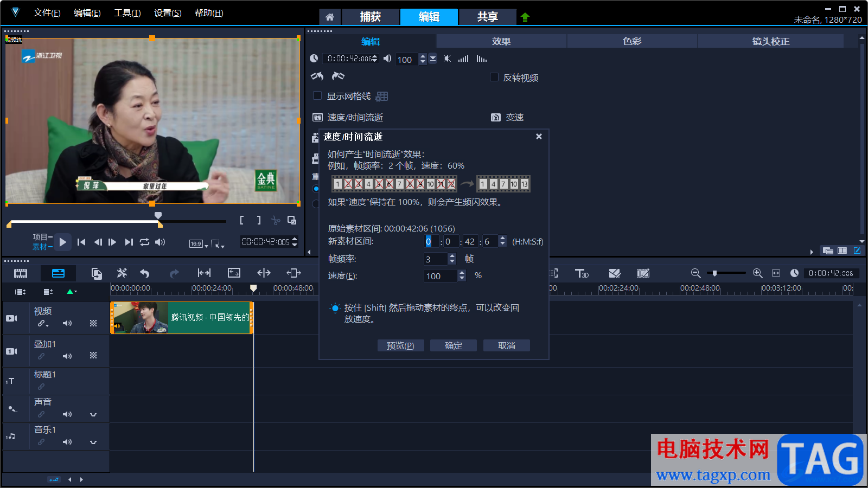Screen dimensions: 868x488
Task: Click the copy to library icon in preview
Action: pyautogui.click(x=292, y=220)
